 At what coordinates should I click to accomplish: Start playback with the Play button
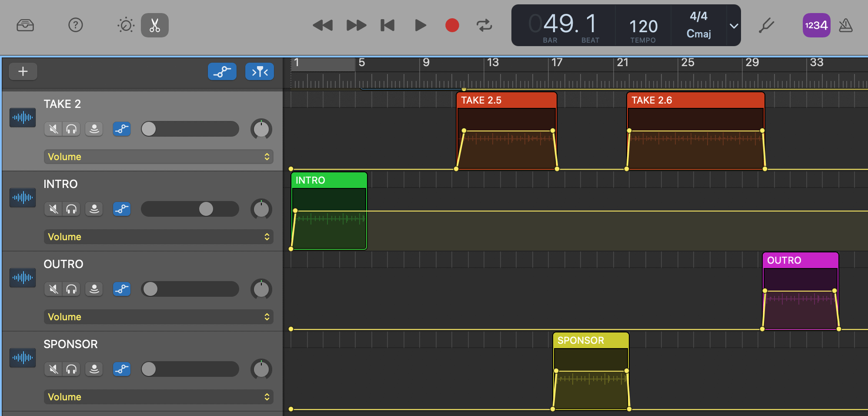420,25
